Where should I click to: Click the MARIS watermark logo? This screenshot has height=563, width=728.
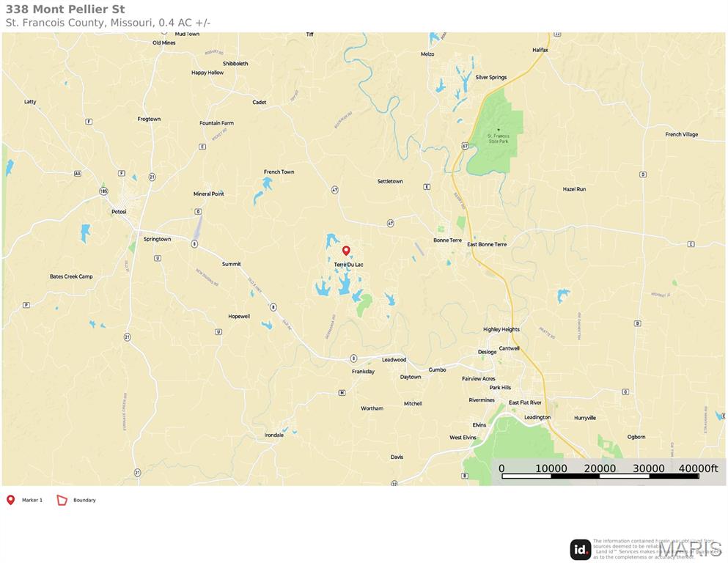[691, 550]
